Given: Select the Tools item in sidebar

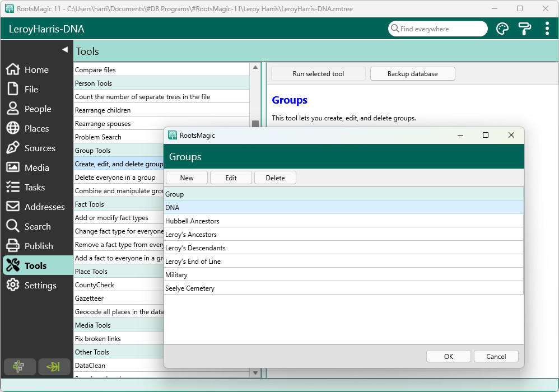Looking at the screenshot, I should (x=37, y=265).
